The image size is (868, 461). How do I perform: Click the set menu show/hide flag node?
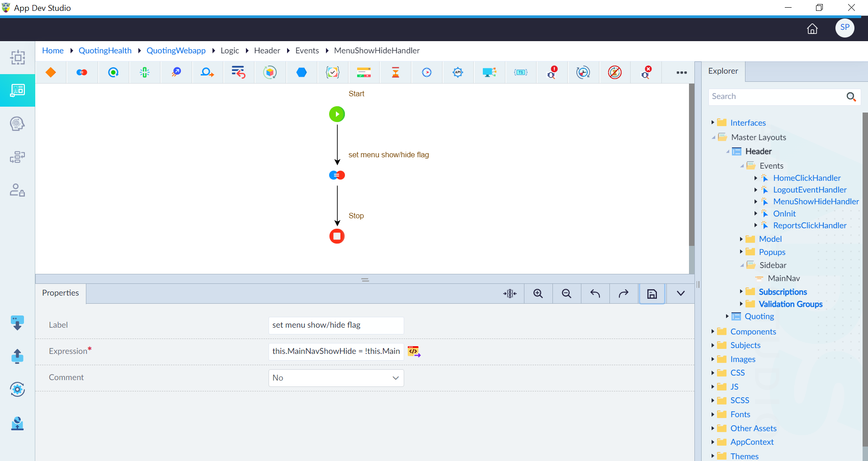pyautogui.click(x=337, y=175)
